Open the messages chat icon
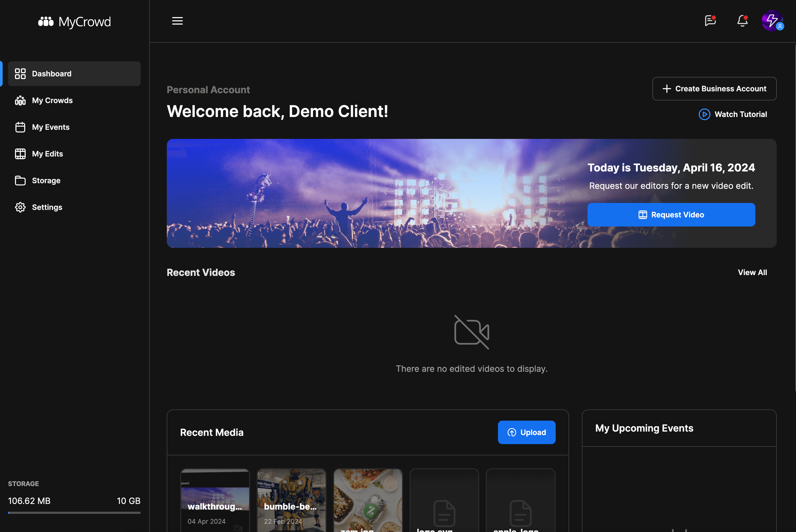Viewport: 796px width, 532px height. [710, 21]
